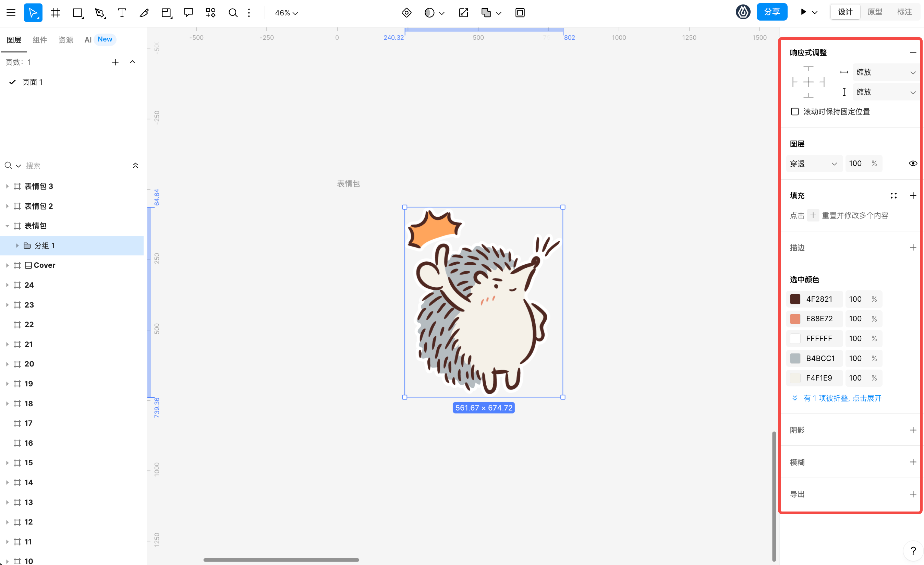This screenshot has height=565, width=924.
Task: Click the B4BCC1 color swatch
Action: click(x=795, y=358)
